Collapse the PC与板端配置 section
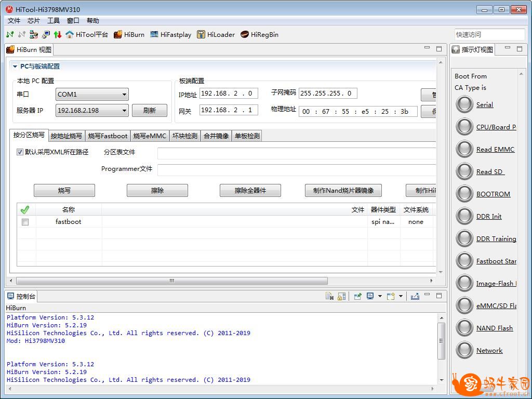532x399 pixels. tap(15, 66)
